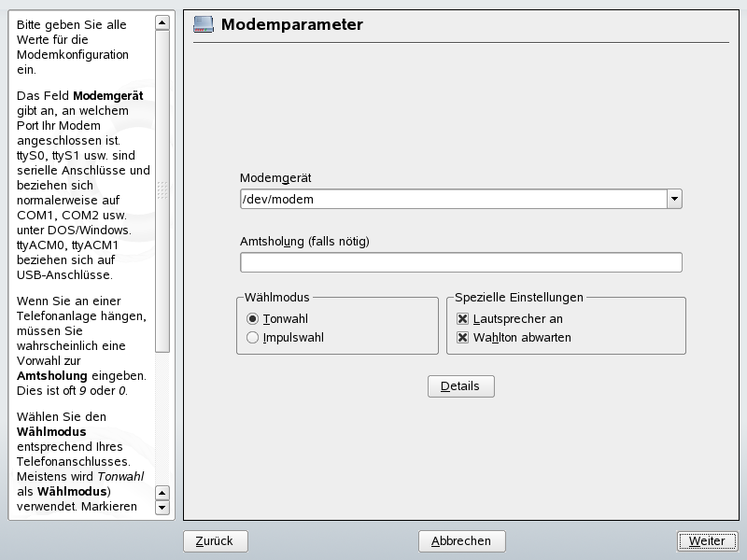Open the Details button
This screenshot has height=560, width=747.
pyautogui.click(x=460, y=385)
